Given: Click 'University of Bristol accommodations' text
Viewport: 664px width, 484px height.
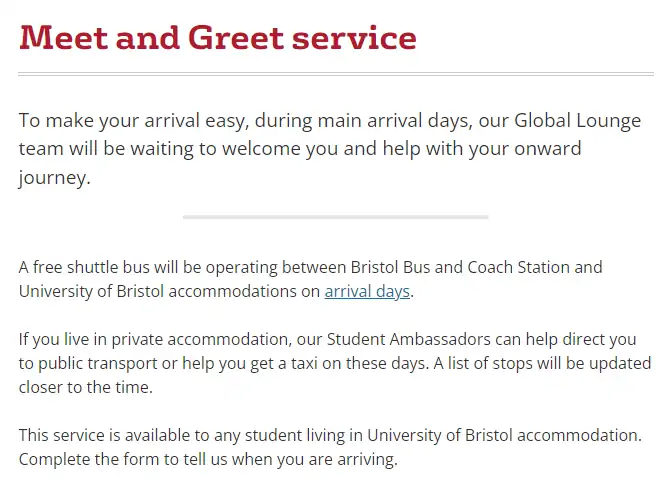Looking at the screenshot, I should (x=158, y=291).
